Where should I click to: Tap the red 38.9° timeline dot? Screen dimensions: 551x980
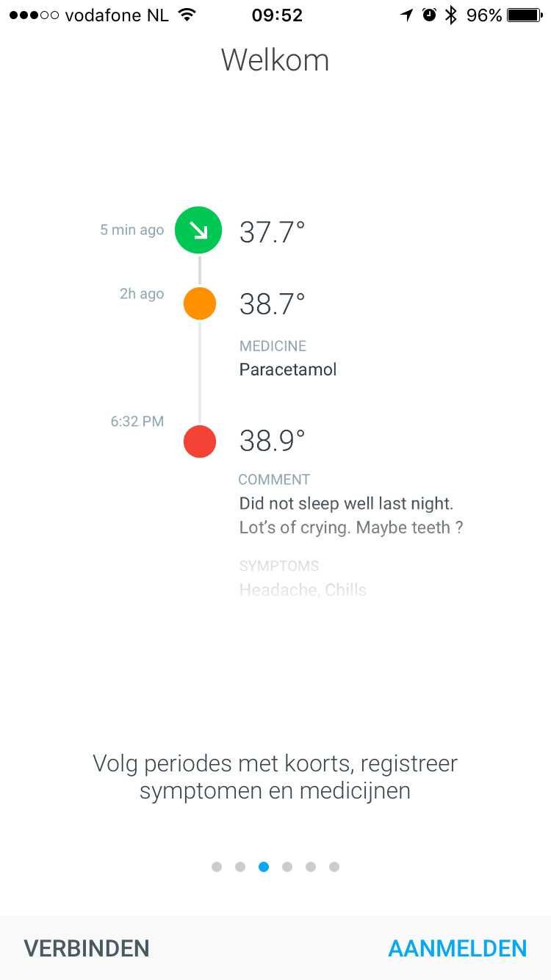[x=200, y=442]
